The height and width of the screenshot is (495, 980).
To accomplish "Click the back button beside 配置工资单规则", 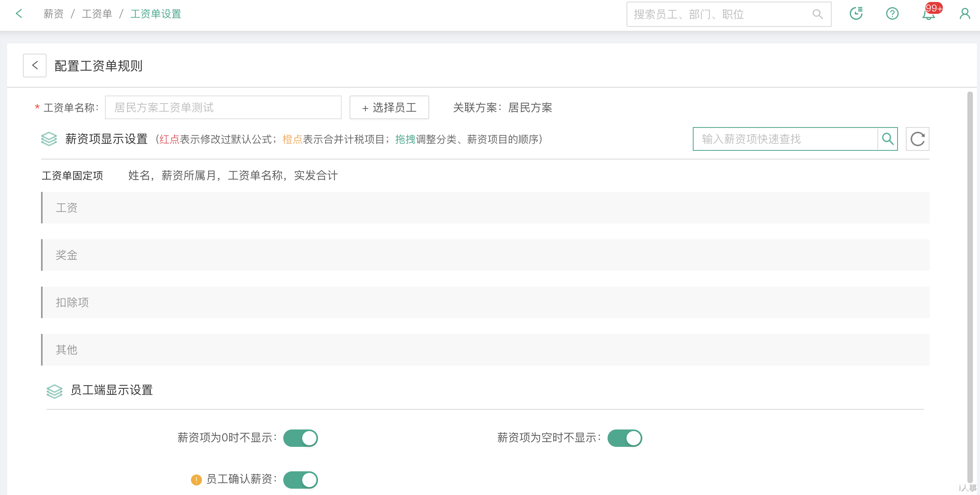I will [35, 66].
